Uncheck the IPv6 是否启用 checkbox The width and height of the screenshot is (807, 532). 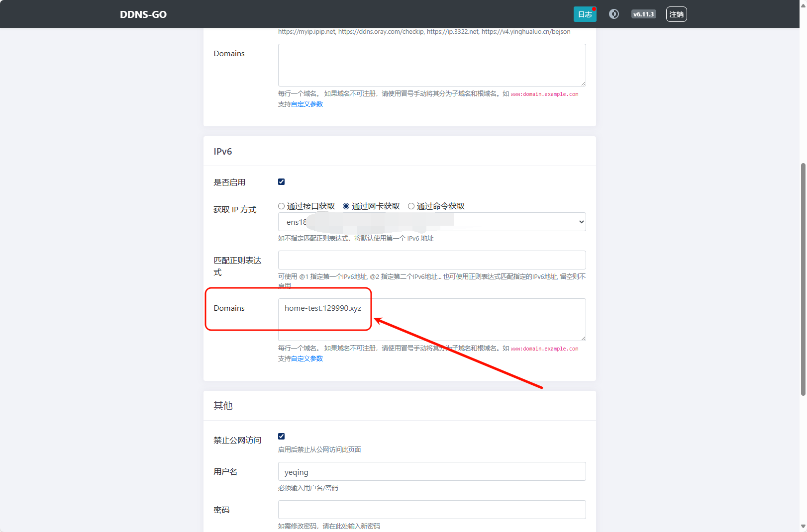pos(282,182)
